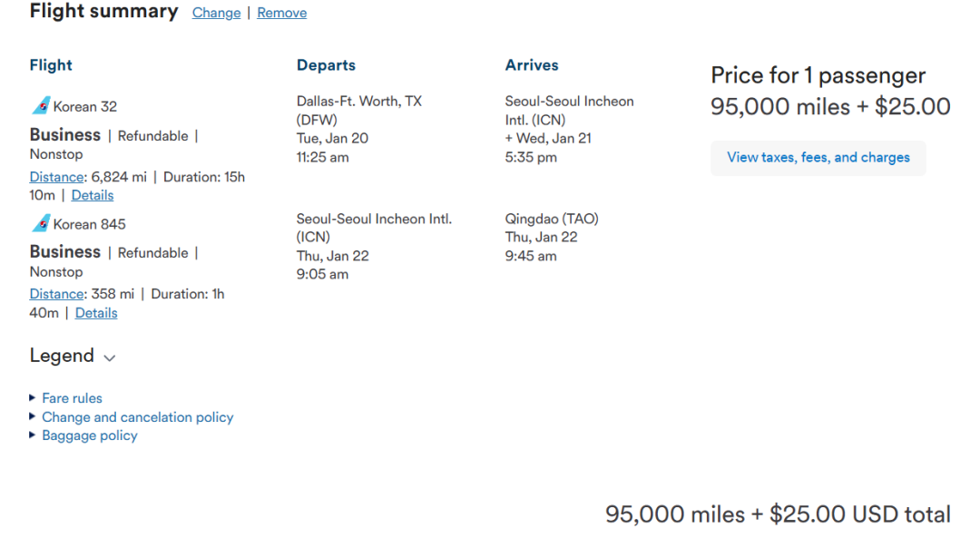
Task: Open the Distance link for Korean 32
Action: coord(56,177)
